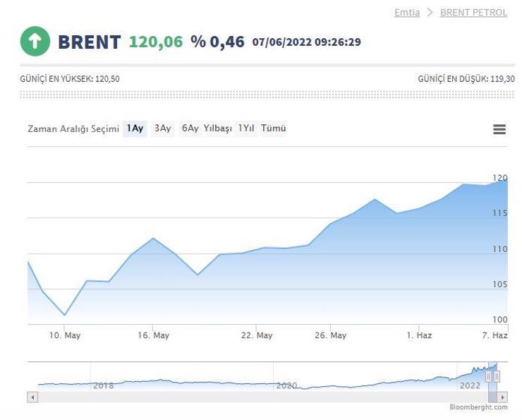This screenshot has height=420, width=522.
Task: Grab the right navigator range handle
Action: [497, 377]
